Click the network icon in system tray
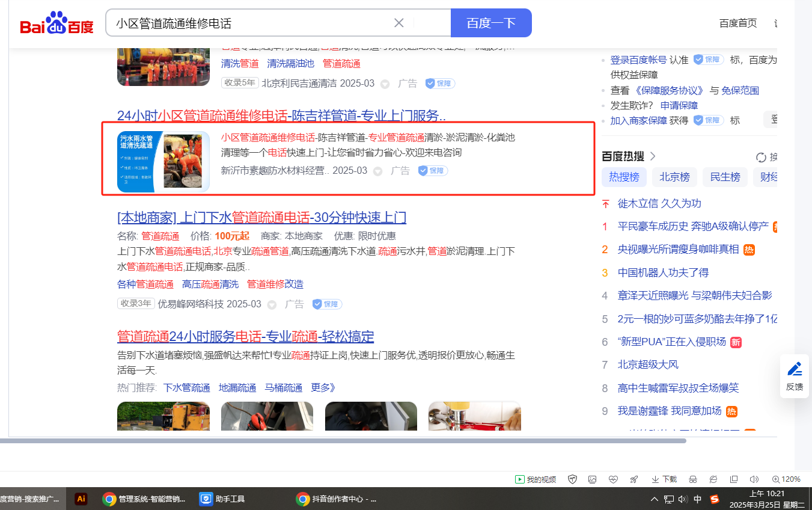 pyautogui.click(x=669, y=499)
